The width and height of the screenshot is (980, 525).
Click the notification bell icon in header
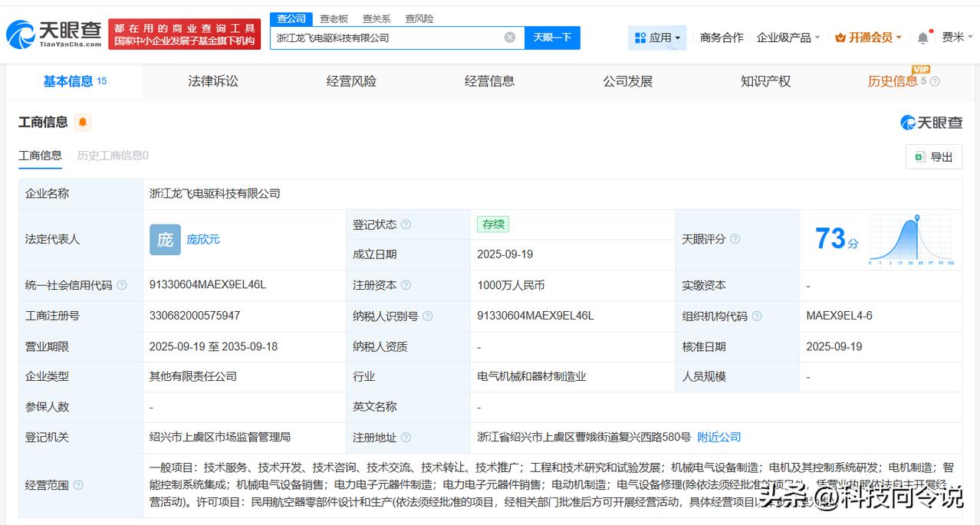[x=923, y=38]
